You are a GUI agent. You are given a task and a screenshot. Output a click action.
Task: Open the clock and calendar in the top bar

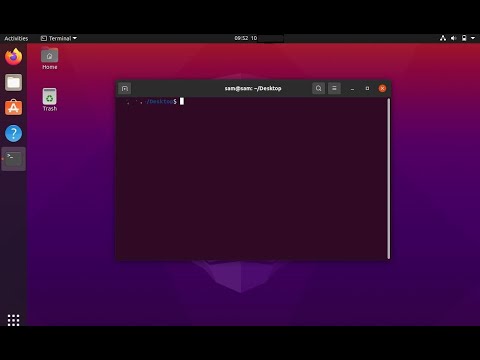click(246, 38)
